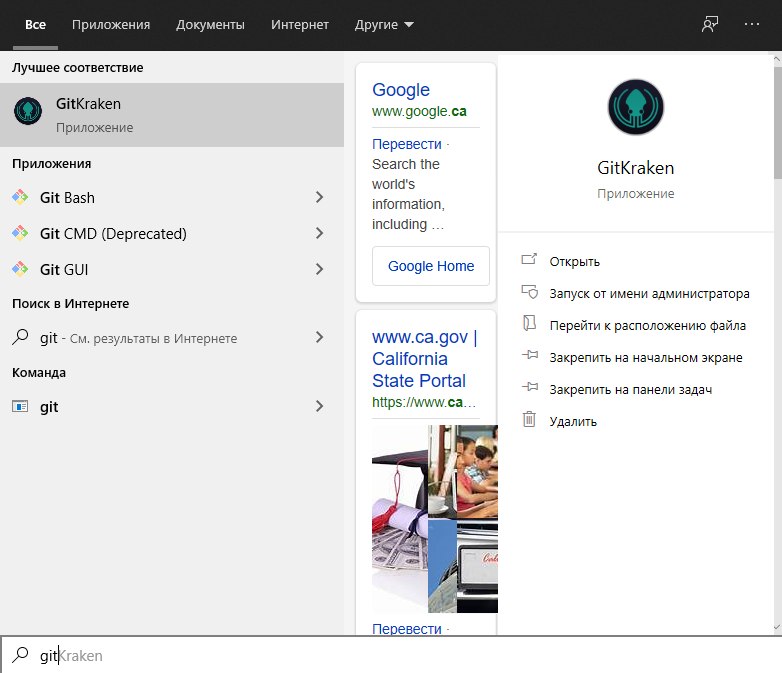The width and height of the screenshot is (782, 673).
Task: Expand the Git CMD (Deprecated) arrow
Action: 320,234
